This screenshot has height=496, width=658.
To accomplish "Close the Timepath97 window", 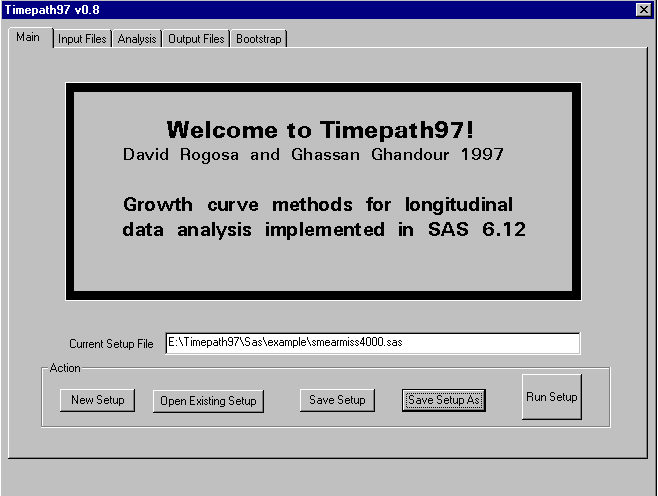I will tap(644, 10).
